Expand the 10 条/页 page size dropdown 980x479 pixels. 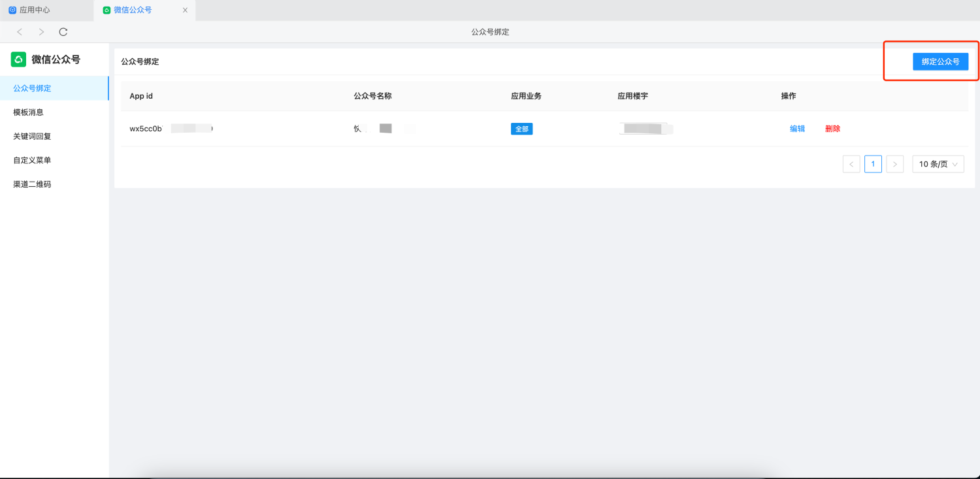938,164
